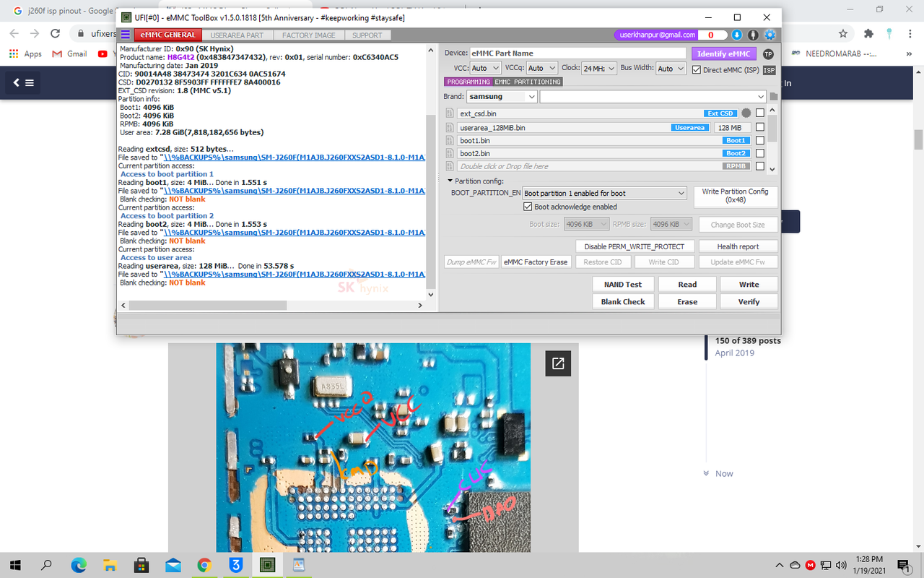Screen dimensions: 924x578
Task: Click the eMMC Part Name device field
Action: click(x=577, y=53)
